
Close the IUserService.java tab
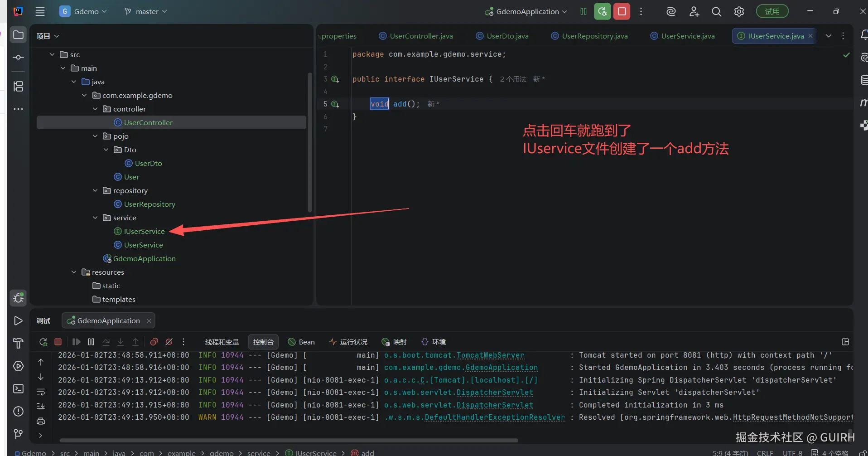(810, 36)
